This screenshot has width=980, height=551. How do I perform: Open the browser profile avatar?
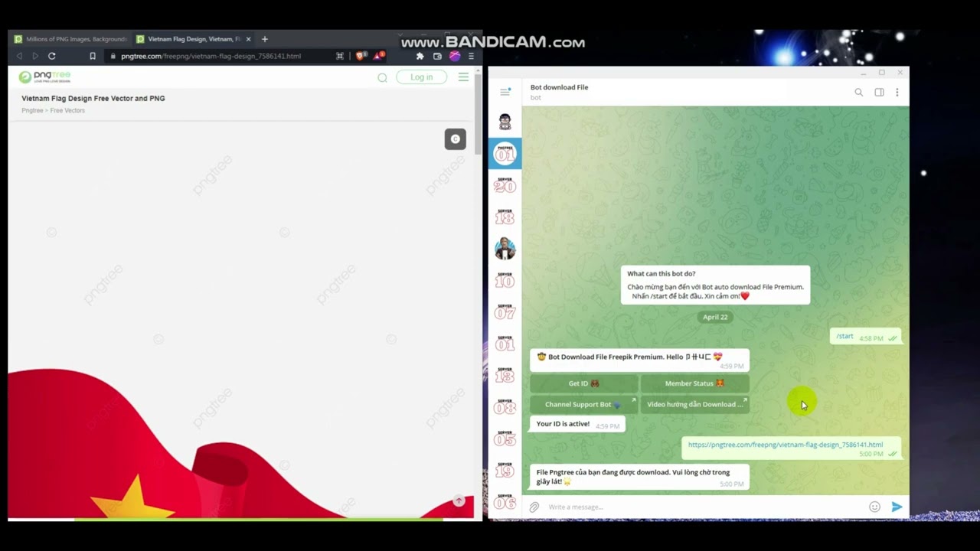455,56
